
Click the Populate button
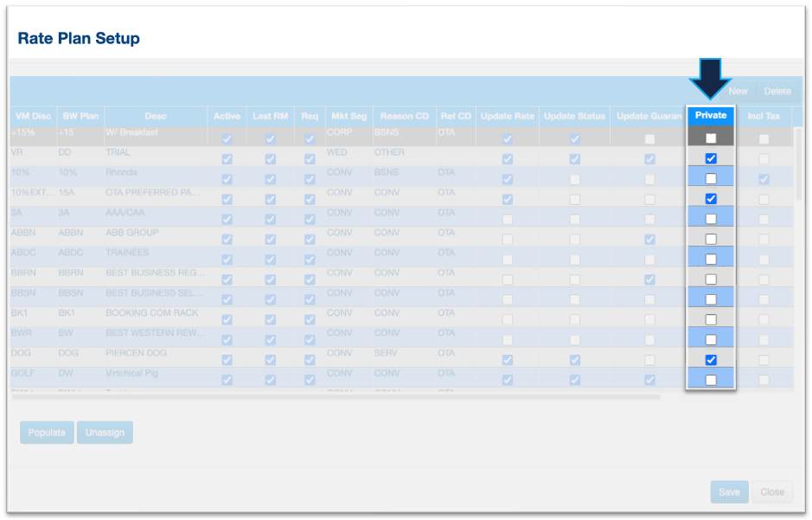click(47, 433)
